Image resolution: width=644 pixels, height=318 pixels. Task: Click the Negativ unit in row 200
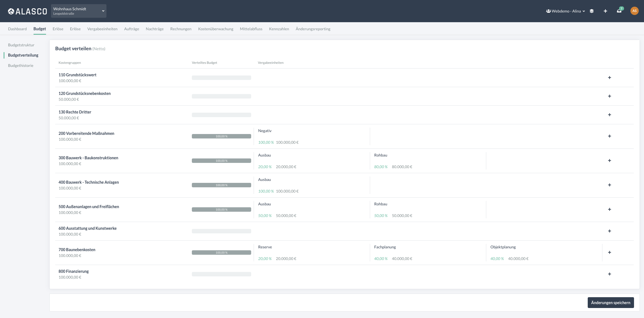[x=265, y=131]
